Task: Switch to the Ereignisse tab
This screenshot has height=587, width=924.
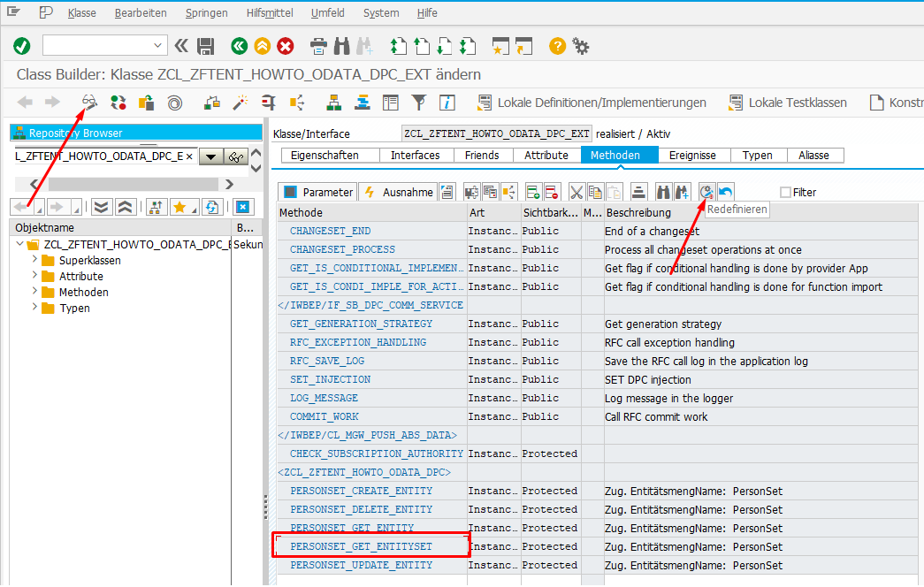Action: [x=692, y=155]
